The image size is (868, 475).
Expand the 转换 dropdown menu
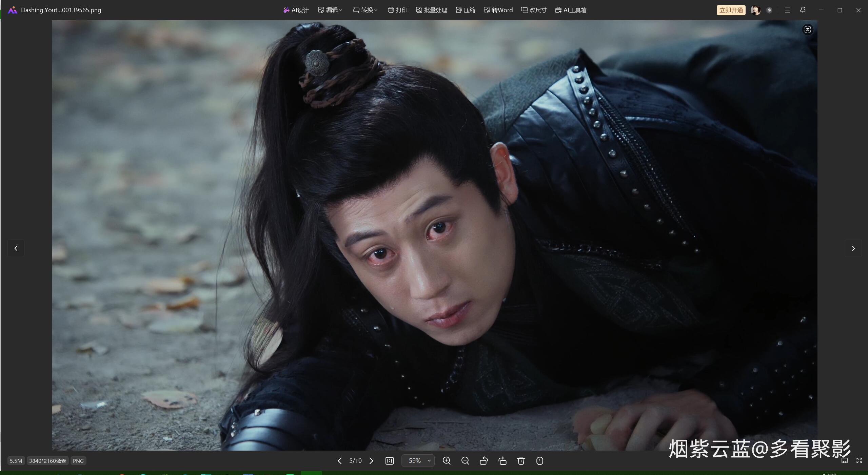pyautogui.click(x=365, y=10)
